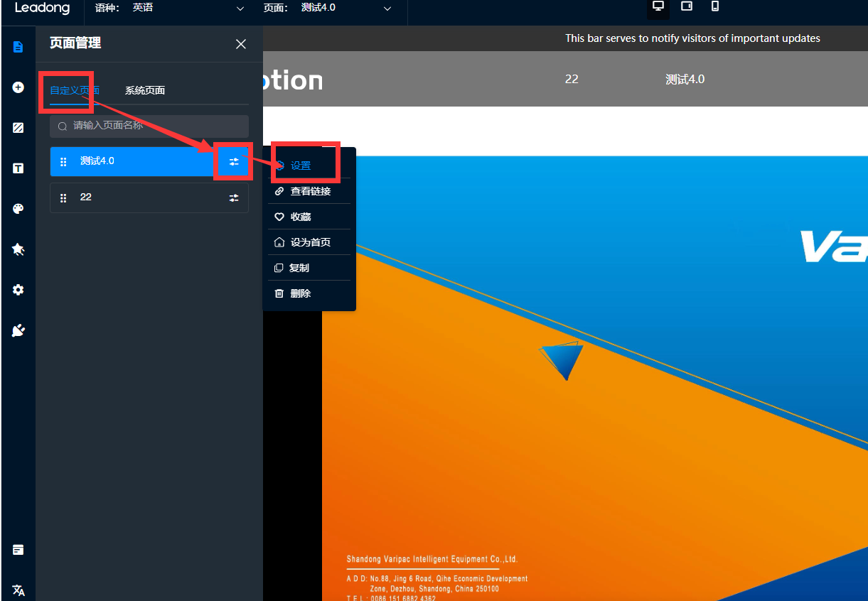Open the plug-in icon in sidebar
Image resolution: width=868 pixels, height=601 pixels.
(x=18, y=330)
